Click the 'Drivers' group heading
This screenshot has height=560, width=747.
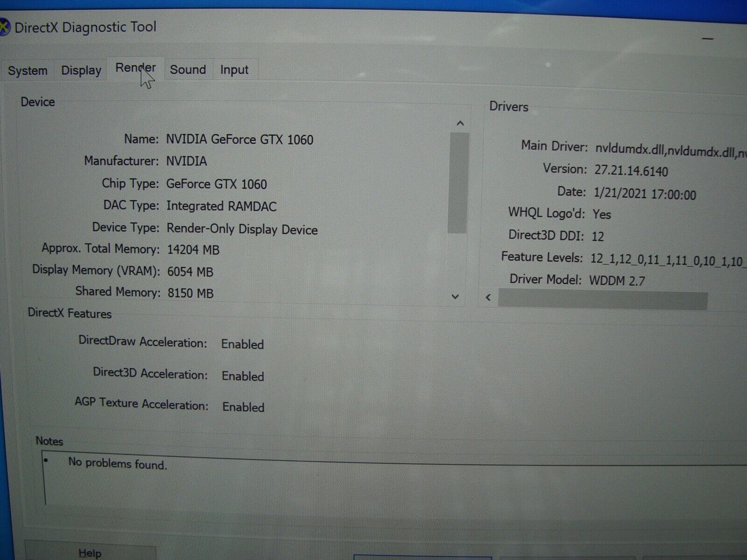(509, 107)
